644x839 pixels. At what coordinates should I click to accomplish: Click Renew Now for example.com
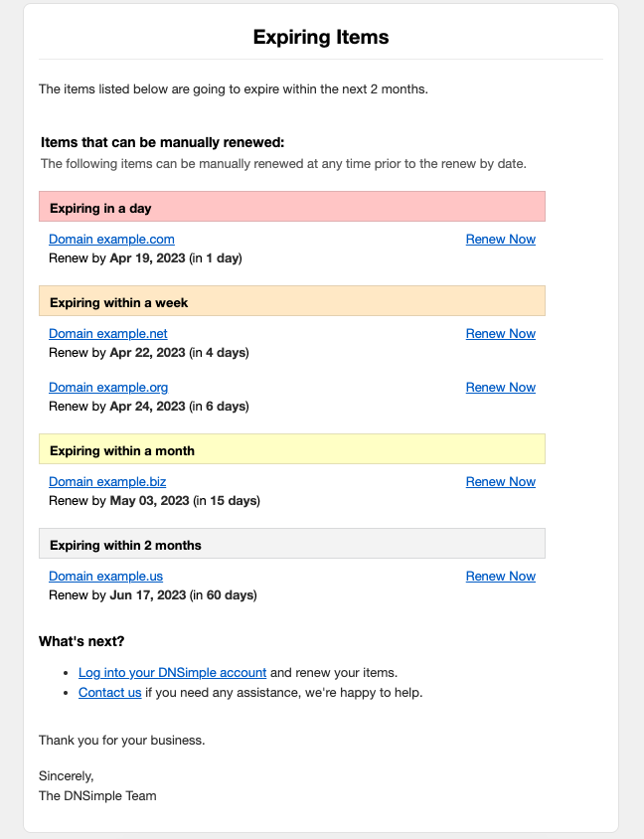pyautogui.click(x=500, y=240)
